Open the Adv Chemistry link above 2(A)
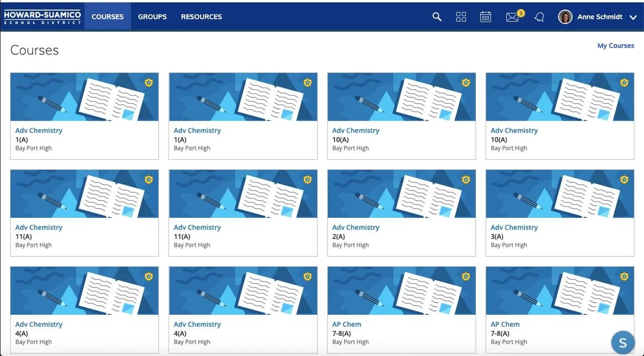The image size is (644, 356). point(356,227)
